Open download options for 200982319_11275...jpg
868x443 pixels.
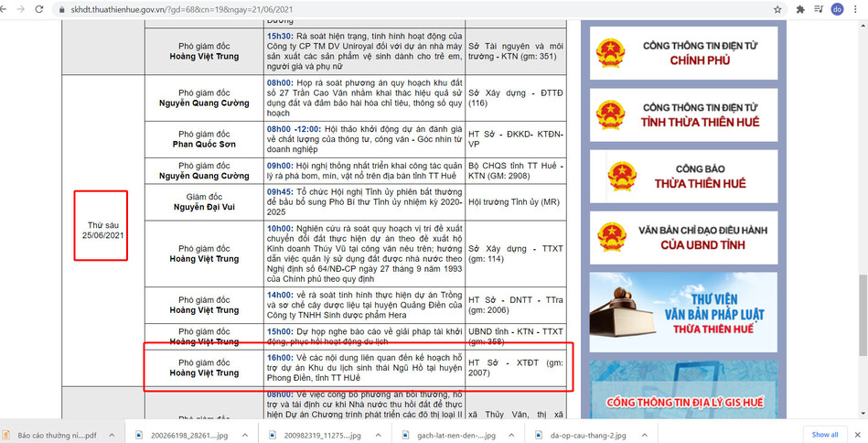[378, 436]
